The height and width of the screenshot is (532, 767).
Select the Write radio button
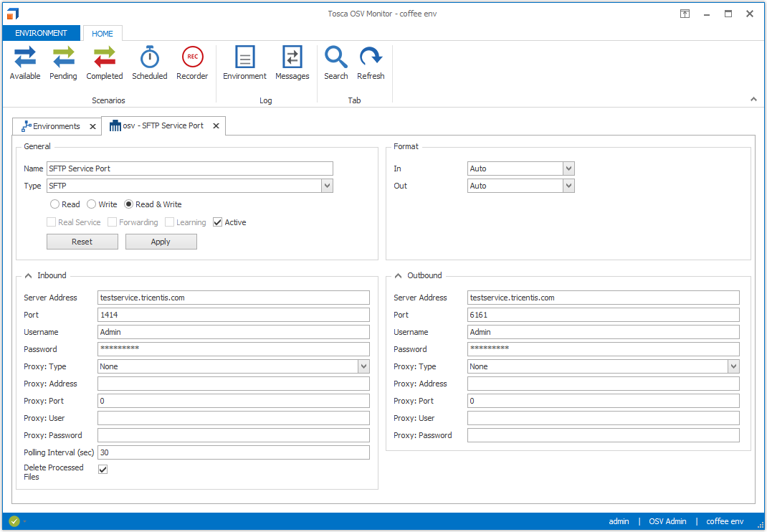tap(92, 204)
